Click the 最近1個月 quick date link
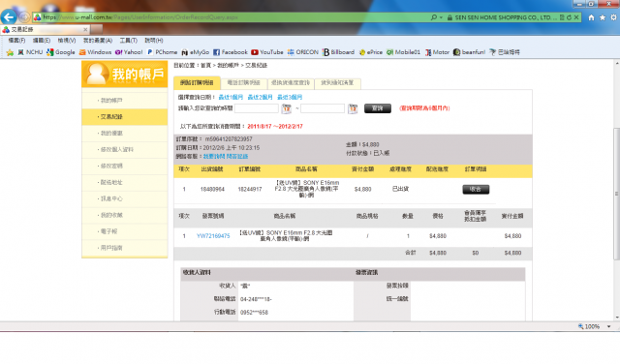This screenshot has width=620, height=364. (231, 97)
